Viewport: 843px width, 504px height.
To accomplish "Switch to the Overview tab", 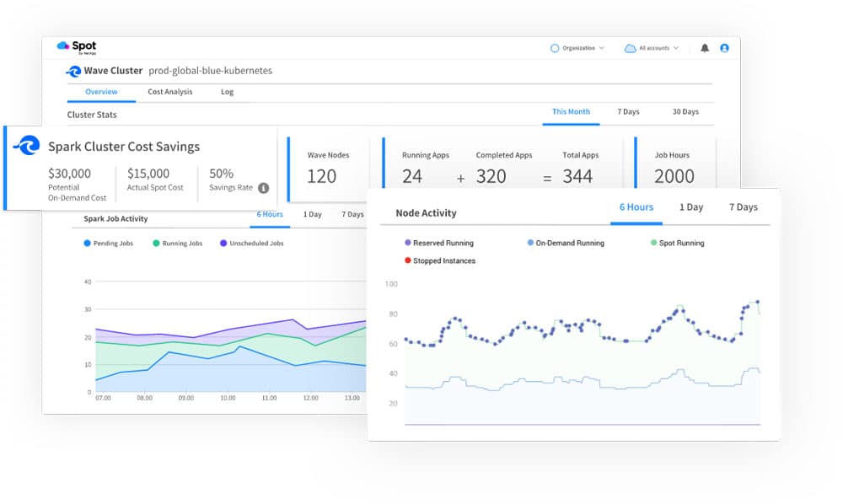I will tap(101, 92).
